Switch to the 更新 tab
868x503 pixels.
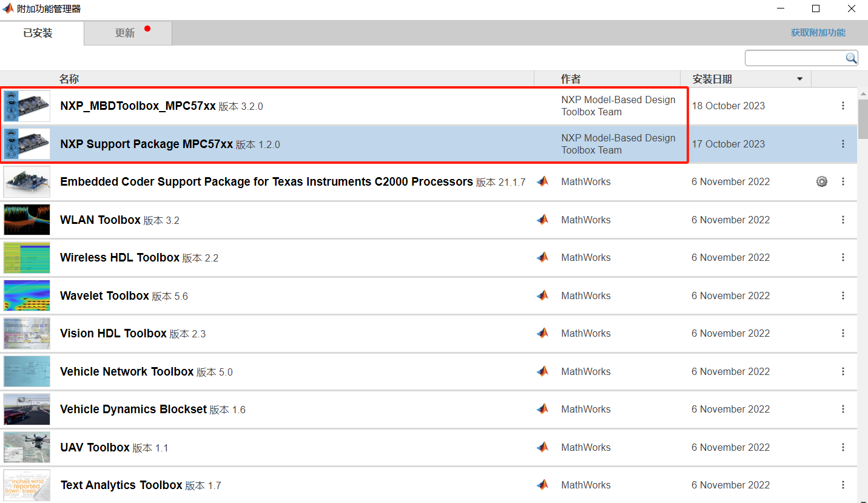[x=126, y=33]
